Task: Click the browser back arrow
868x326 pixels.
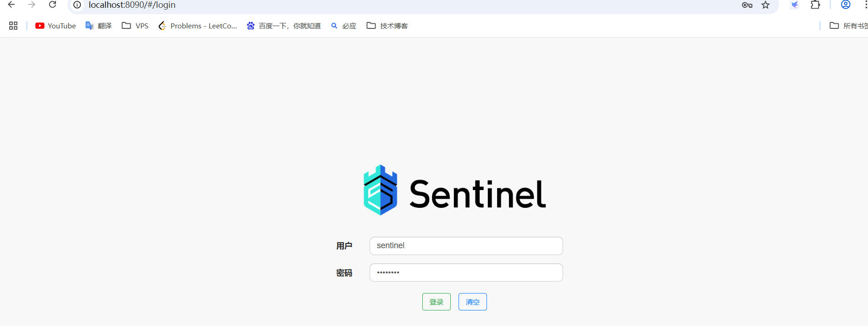Action: click(11, 5)
